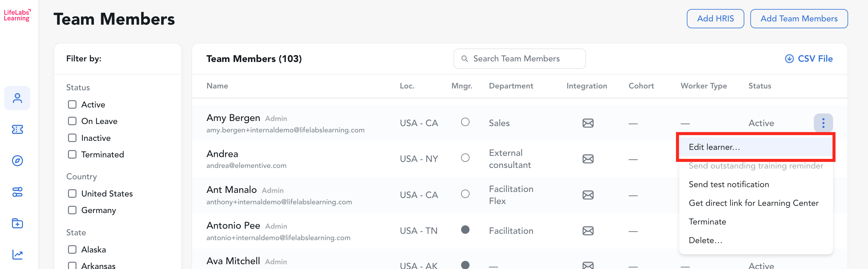
Task: Select 'Terminate' in the context menu
Action: point(707,222)
